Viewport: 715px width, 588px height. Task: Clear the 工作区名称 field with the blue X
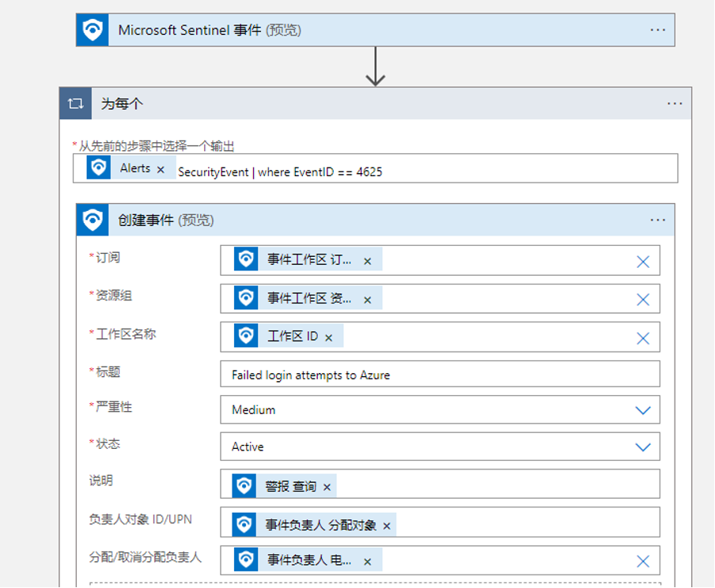coord(643,338)
